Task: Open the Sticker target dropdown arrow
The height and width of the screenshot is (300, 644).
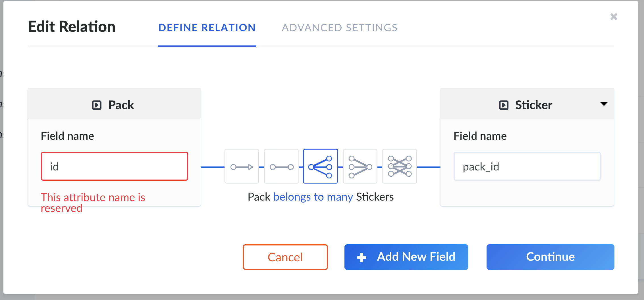Action: click(604, 105)
